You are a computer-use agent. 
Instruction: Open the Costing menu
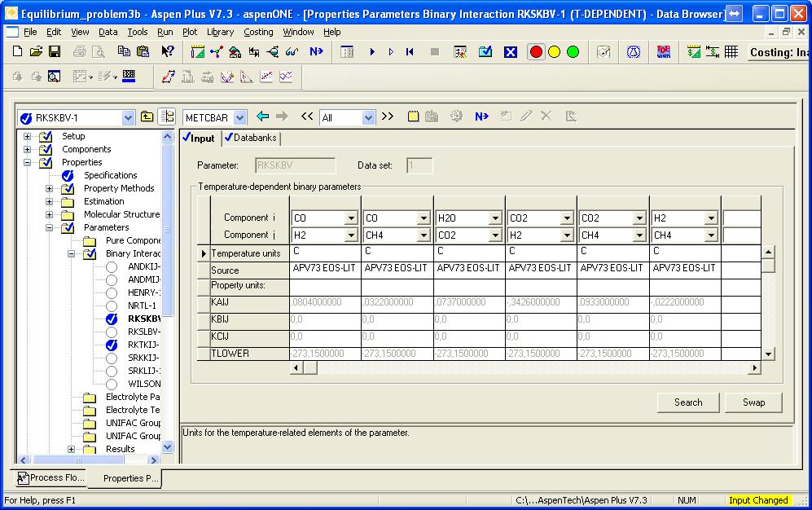tap(258, 32)
